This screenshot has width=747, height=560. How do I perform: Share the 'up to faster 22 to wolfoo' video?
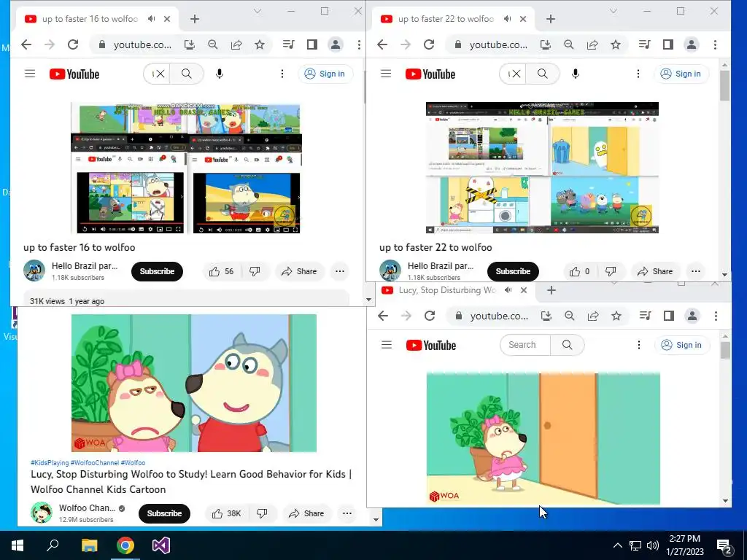pyautogui.click(x=656, y=271)
